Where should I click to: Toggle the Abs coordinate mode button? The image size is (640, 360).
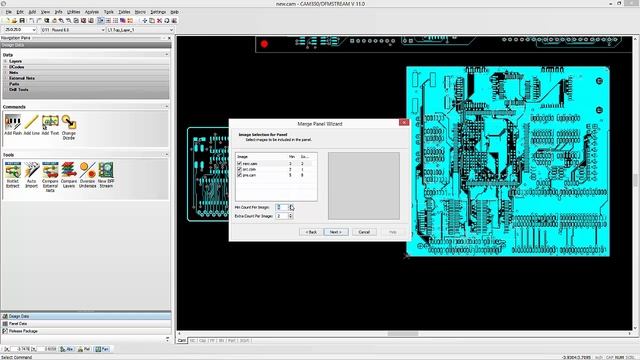(67, 349)
